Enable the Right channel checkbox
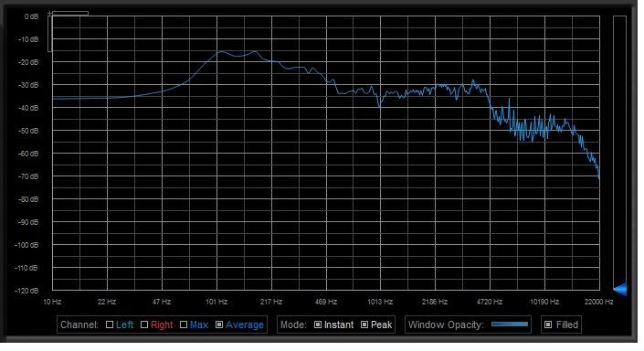 tap(144, 324)
